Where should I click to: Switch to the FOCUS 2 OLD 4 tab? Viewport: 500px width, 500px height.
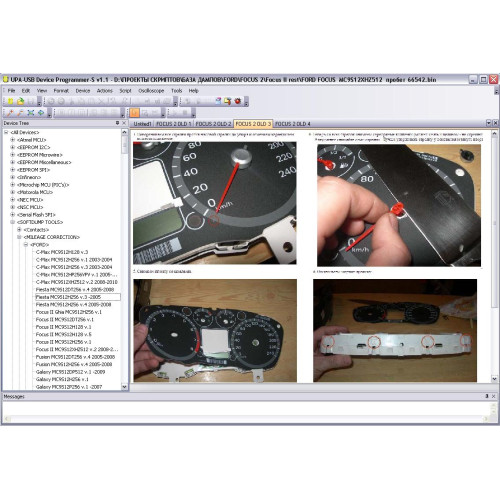pos(292,124)
